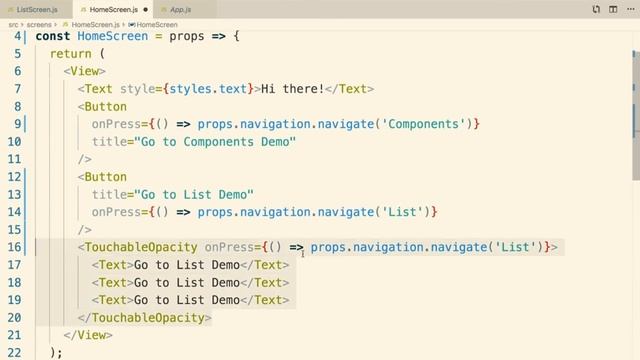Click the return keyword
The width and height of the screenshot is (640, 360).
click(x=71, y=53)
